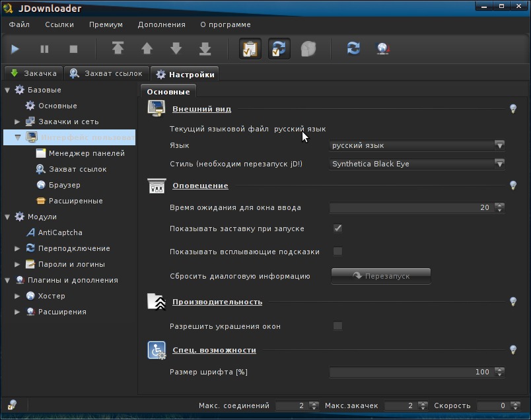The width and height of the screenshot is (531, 420).
Task: Click the Внешний вид section header
Action: pos(202,109)
